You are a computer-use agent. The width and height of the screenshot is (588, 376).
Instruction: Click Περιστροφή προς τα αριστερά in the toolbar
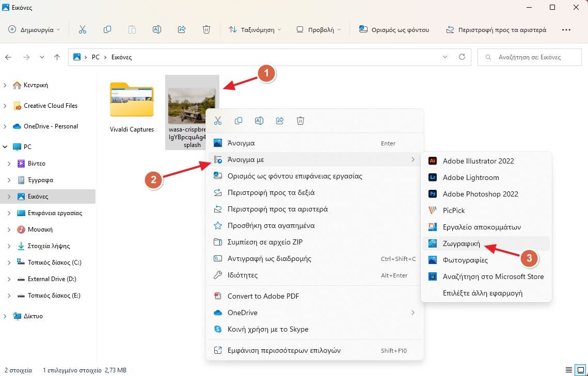pos(496,29)
